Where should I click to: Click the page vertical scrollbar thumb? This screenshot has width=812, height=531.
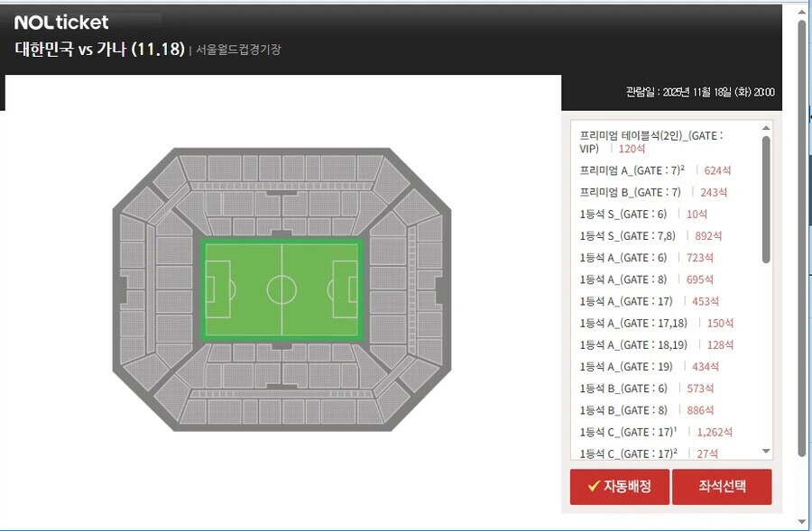(802, 234)
